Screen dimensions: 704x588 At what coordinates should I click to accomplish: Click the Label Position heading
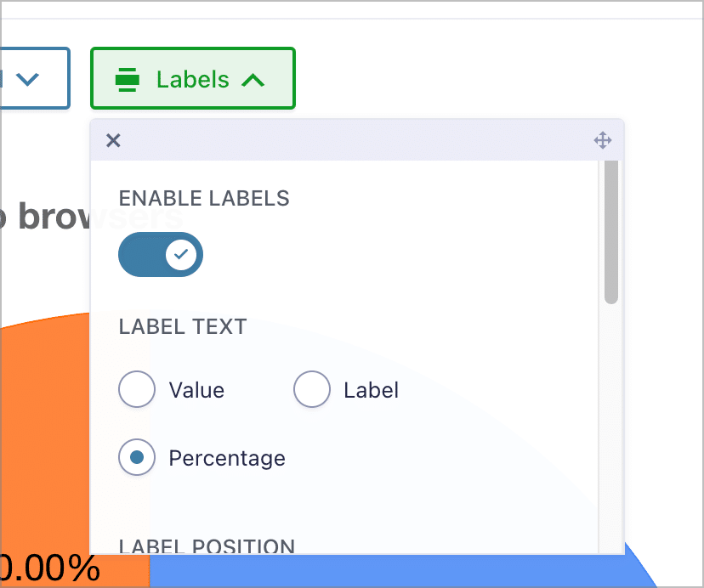(207, 546)
